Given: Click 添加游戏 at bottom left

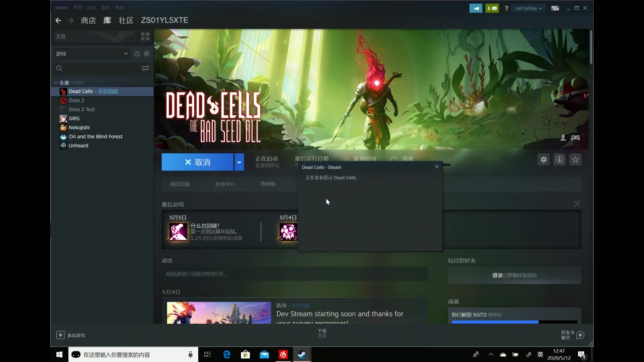Looking at the screenshot, I should coord(71,335).
